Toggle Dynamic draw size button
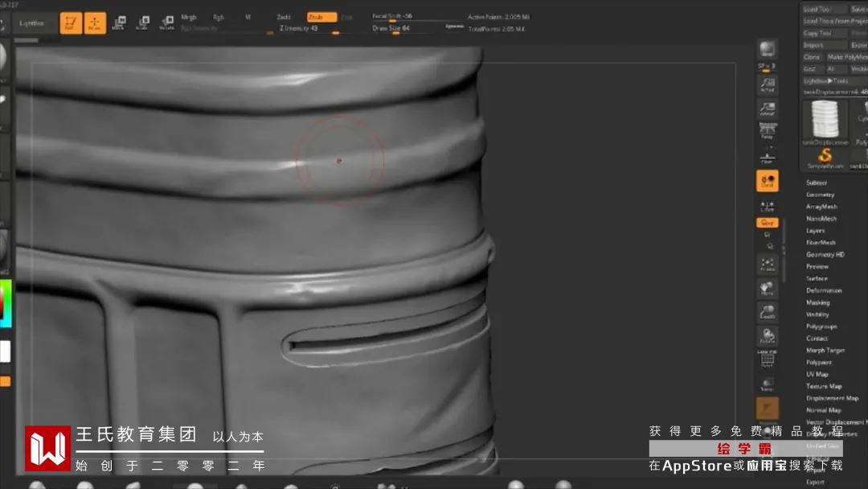Screen dimensions: 868x489 (454, 27)
